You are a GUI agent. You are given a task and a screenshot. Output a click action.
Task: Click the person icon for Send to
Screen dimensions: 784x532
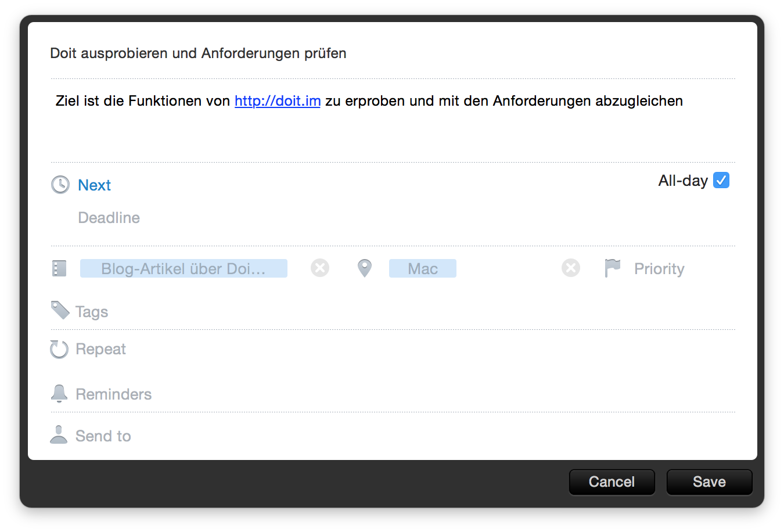point(59,434)
